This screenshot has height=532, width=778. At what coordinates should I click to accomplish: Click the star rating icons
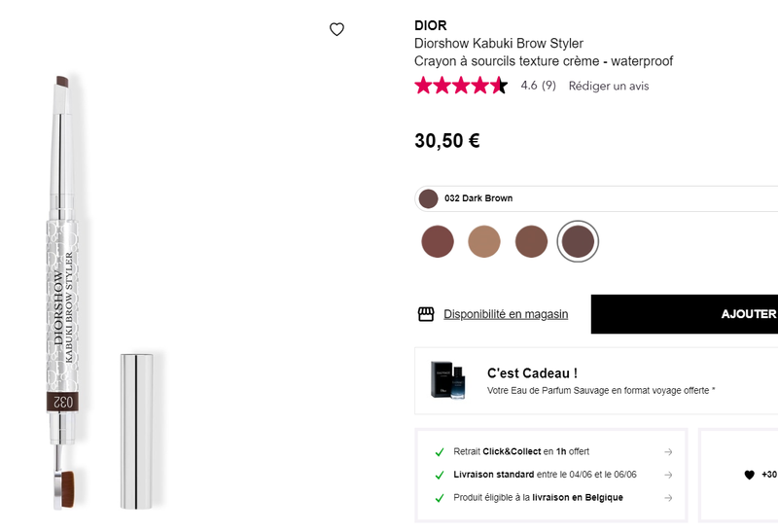point(461,86)
